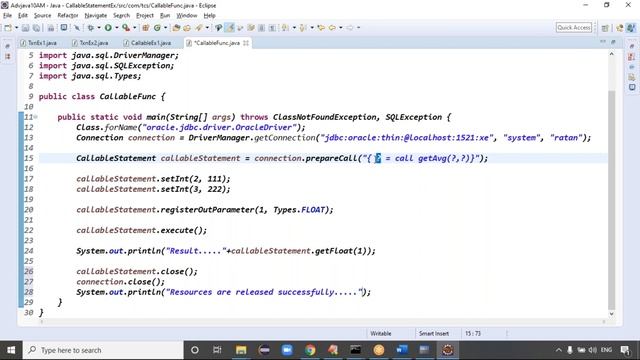The height and width of the screenshot is (360, 640).
Task: Open the Run configurations dropdown arrow
Action: pyautogui.click(x=117, y=28)
